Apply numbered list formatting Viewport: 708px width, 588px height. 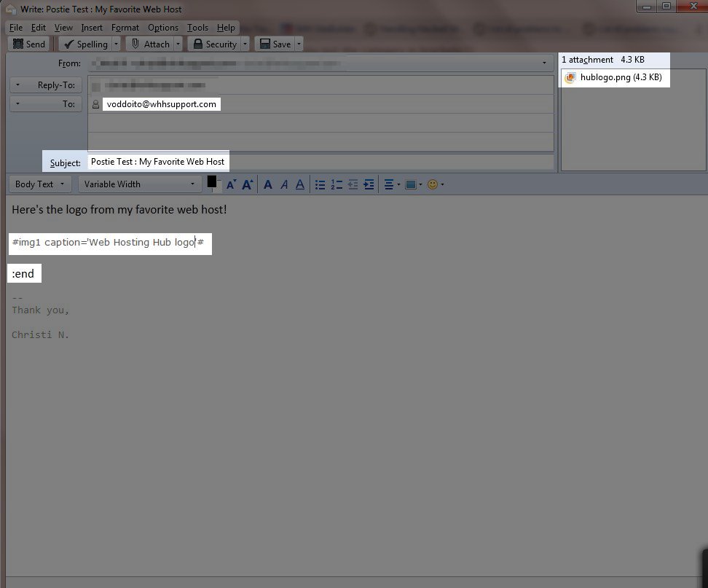point(337,185)
